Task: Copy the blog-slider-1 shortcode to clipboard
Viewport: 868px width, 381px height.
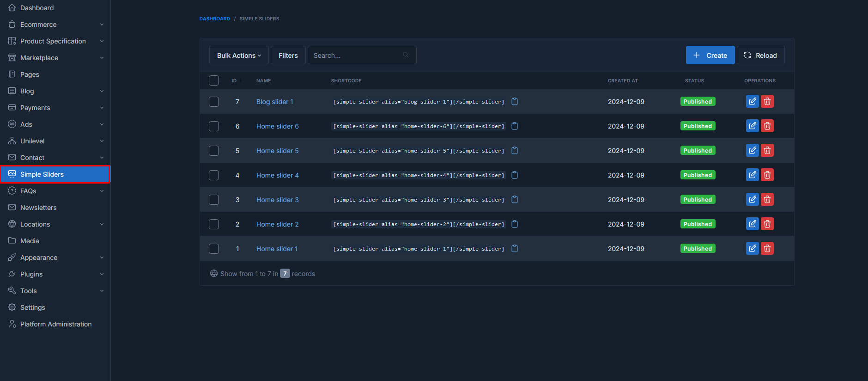Action: 515,101
